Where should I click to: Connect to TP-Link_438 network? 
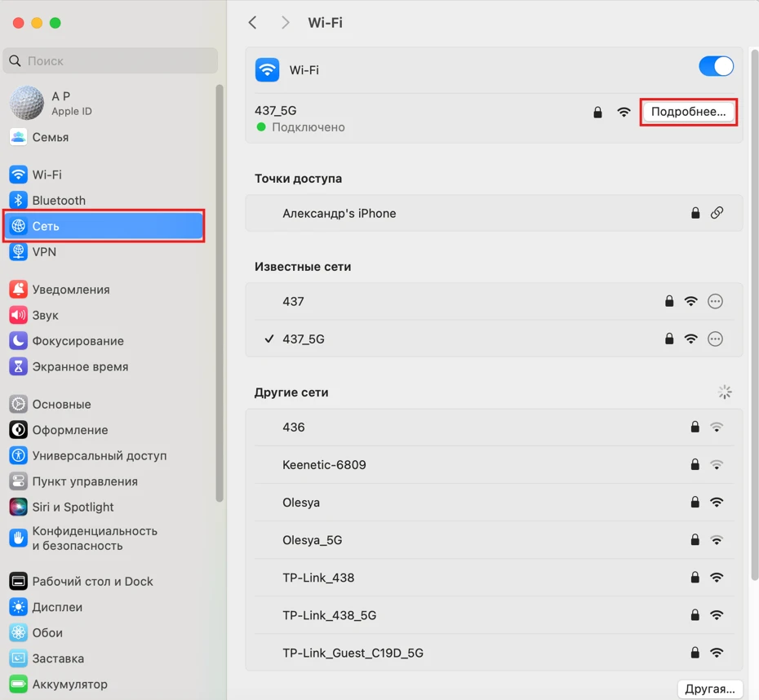pos(494,578)
